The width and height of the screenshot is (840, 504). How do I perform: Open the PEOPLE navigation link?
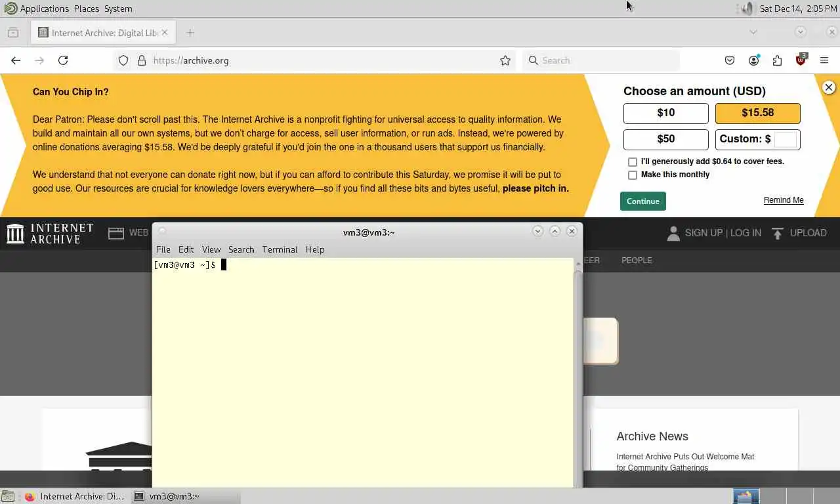[x=637, y=260]
